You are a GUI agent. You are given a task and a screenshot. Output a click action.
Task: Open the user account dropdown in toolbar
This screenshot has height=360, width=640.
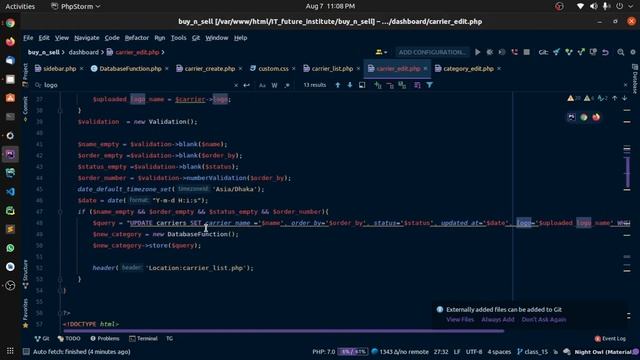pyautogui.click(x=381, y=52)
